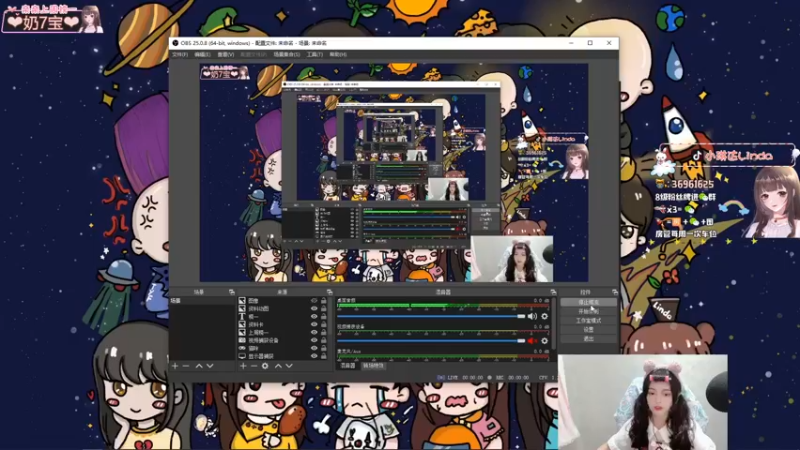
Task: Mute 桌面音频 with the speaker icon
Action: [x=532, y=316]
